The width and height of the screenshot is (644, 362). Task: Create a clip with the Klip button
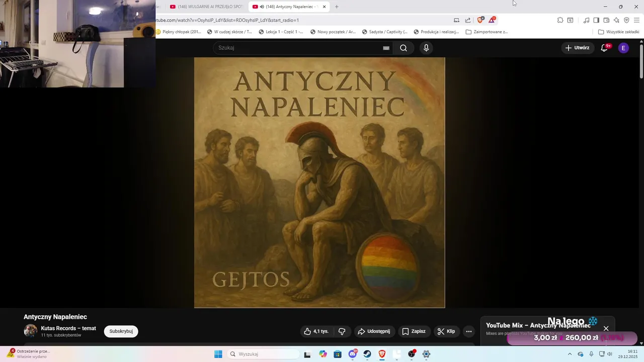pos(446,331)
